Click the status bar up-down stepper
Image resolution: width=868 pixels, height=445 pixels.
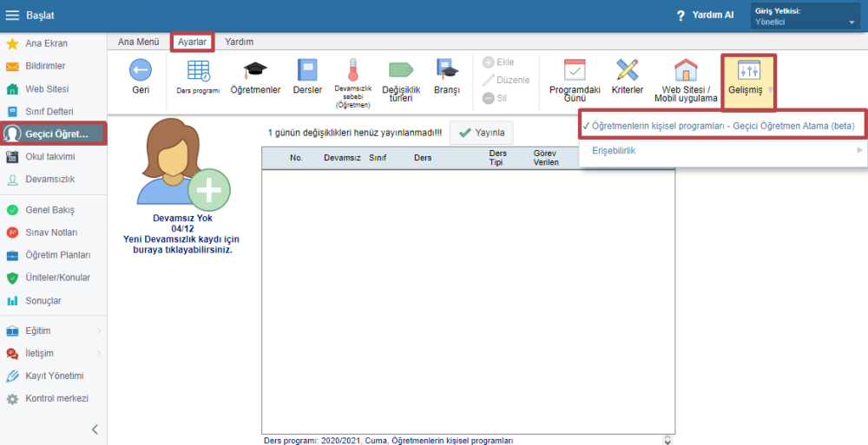[667, 440]
